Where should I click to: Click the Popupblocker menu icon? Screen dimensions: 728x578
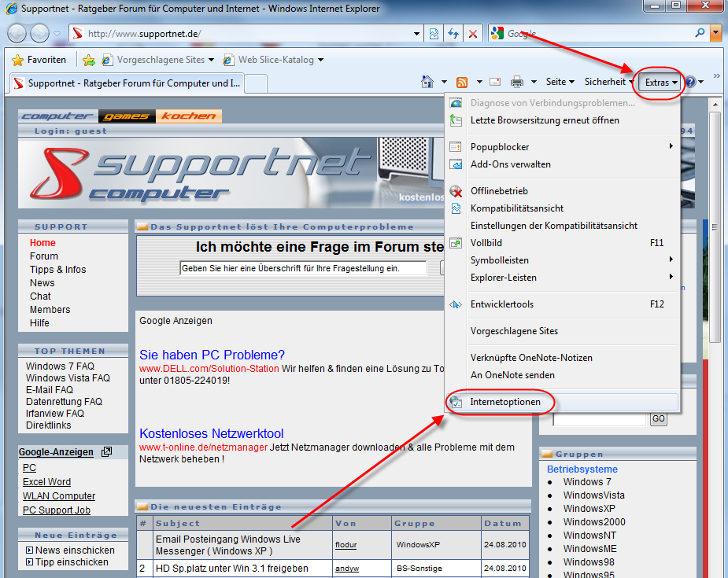(456, 147)
